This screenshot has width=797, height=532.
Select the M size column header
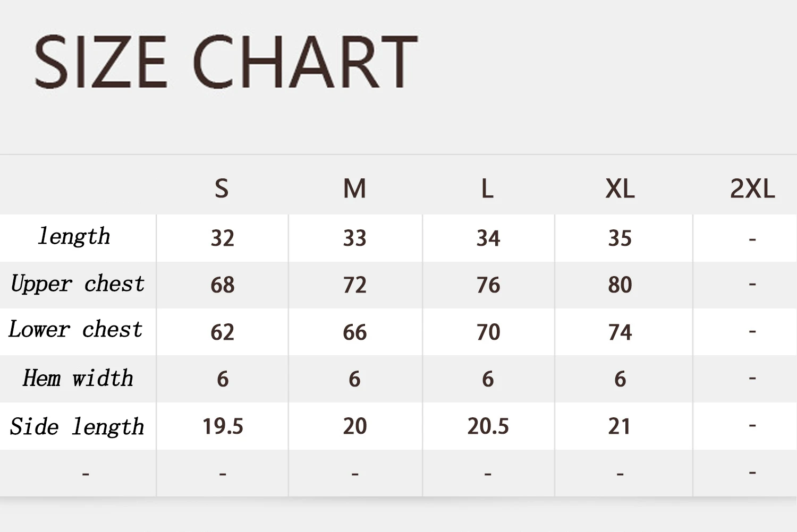click(x=354, y=188)
